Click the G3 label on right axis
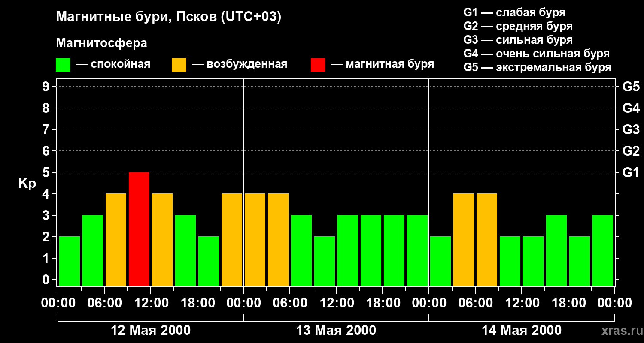The height and width of the screenshot is (343, 644). pos(631,130)
